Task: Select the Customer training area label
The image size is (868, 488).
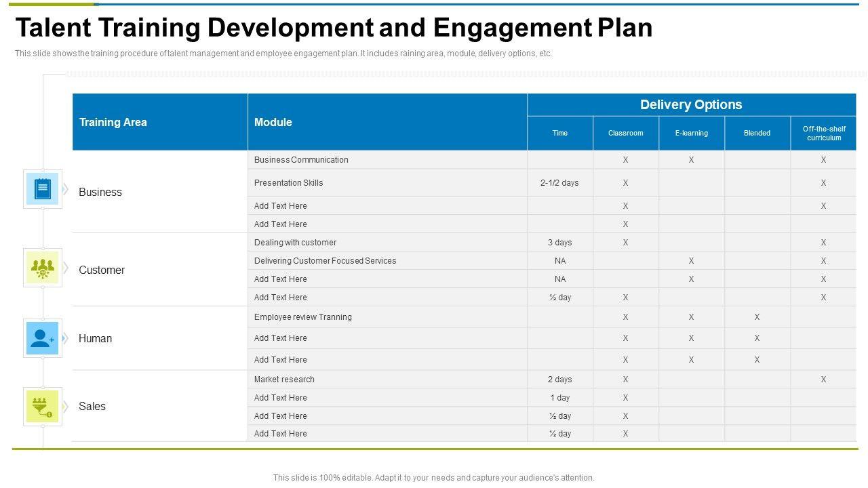Action: point(102,270)
